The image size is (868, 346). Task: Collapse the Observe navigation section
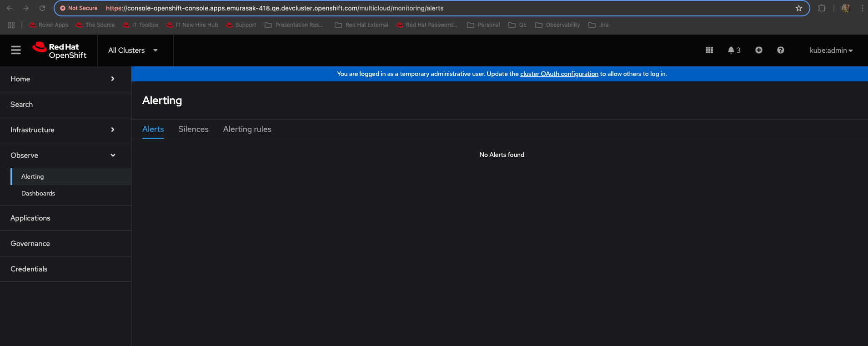coord(65,155)
